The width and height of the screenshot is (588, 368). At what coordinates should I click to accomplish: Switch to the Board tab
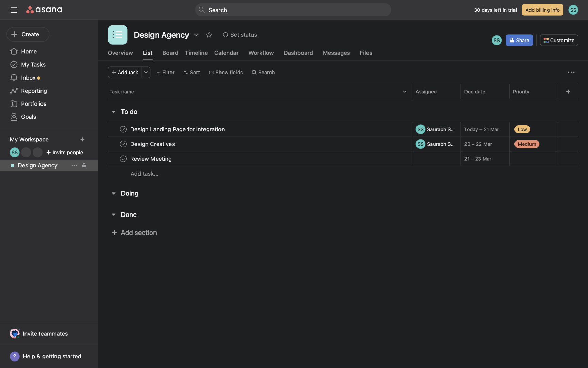point(170,53)
